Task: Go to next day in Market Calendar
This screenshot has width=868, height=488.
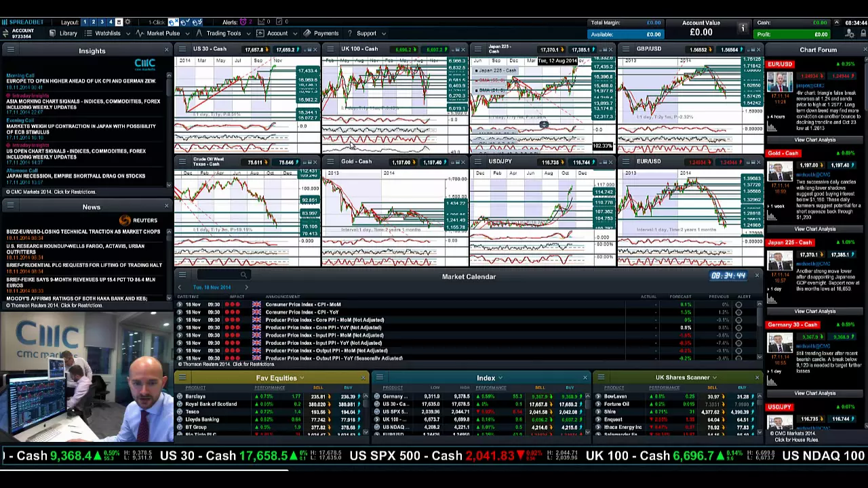Action: (x=246, y=287)
